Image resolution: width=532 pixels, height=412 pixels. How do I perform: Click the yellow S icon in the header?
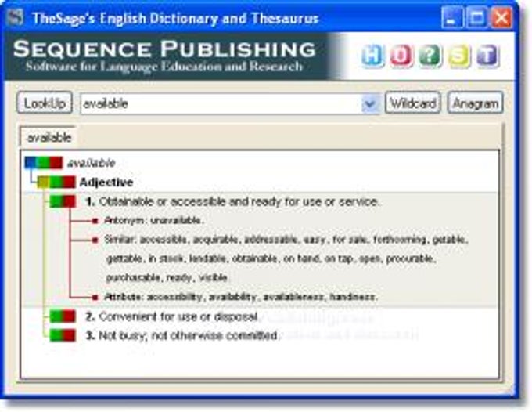pos(458,56)
